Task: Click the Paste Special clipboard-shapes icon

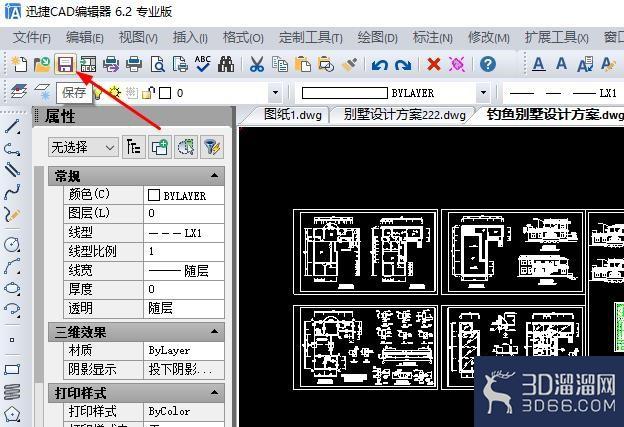Action: (x=326, y=64)
